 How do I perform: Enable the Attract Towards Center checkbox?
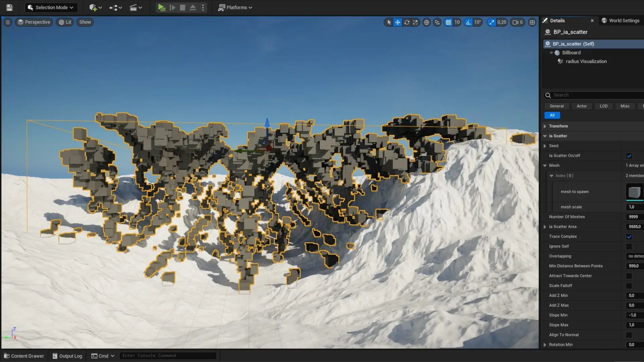click(629, 276)
